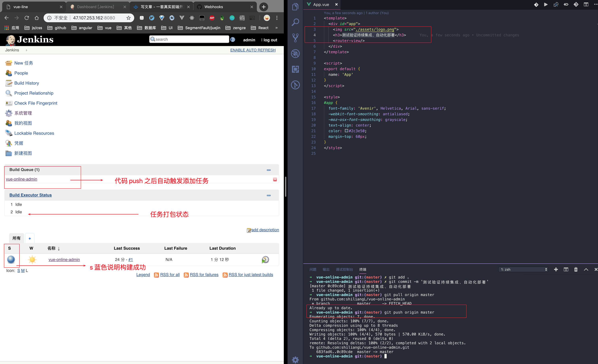Open the ABP extension icon

tap(212, 18)
